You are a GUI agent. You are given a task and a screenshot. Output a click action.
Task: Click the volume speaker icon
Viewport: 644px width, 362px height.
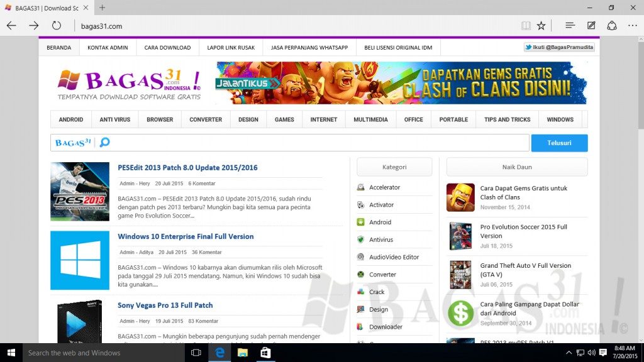(591, 353)
